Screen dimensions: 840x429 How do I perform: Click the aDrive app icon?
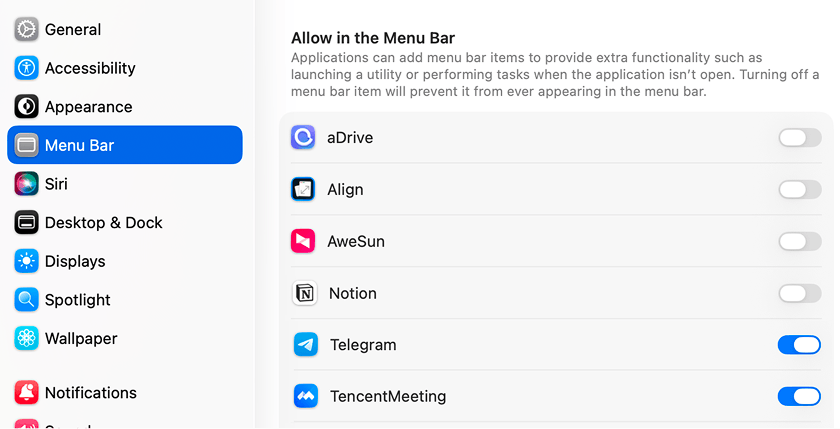303,137
